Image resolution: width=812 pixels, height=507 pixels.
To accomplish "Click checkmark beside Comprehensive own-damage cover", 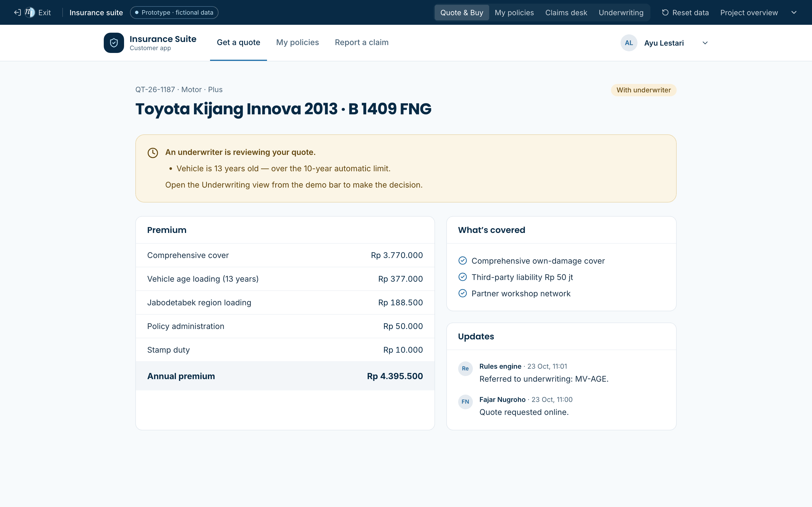I will point(462,261).
